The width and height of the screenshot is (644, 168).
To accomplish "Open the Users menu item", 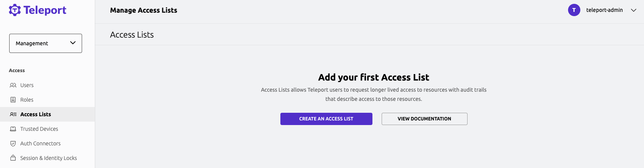I will coord(27,85).
